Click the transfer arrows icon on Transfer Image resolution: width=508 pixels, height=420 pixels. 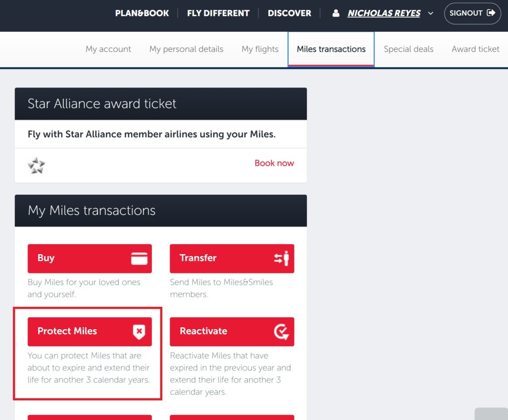point(282,258)
